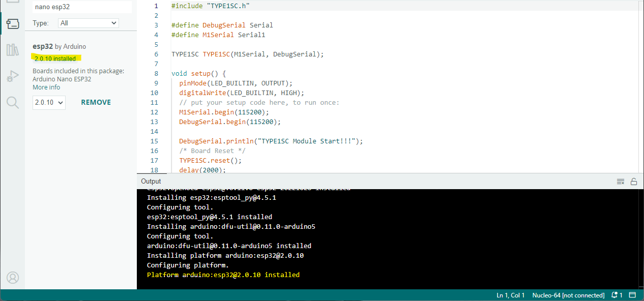Click the REMOVE button for esp32
This screenshot has height=301, width=644.
(x=96, y=102)
